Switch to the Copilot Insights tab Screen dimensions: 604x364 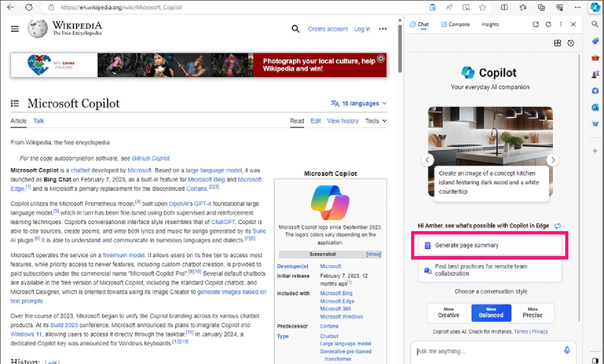click(490, 24)
